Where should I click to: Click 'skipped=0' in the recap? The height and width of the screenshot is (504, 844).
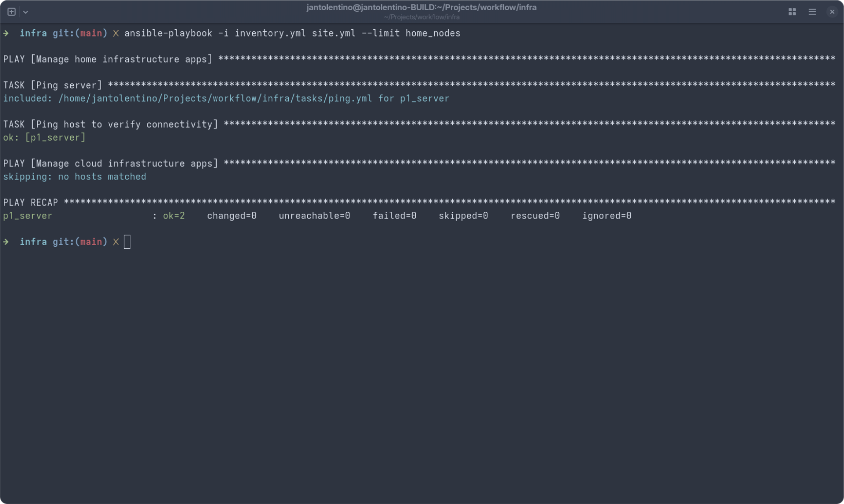[463, 216]
